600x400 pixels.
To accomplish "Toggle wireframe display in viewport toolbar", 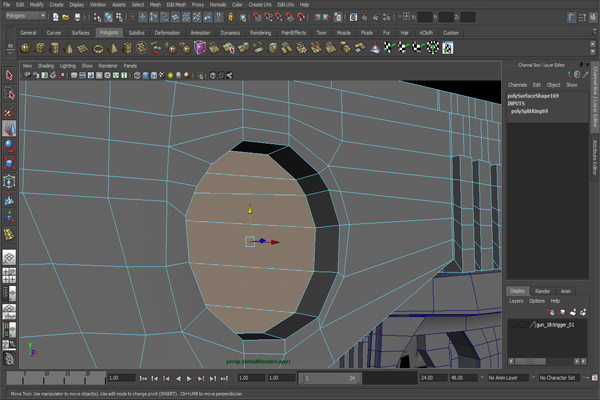I will pyautogui.click(x=137, y=75).
